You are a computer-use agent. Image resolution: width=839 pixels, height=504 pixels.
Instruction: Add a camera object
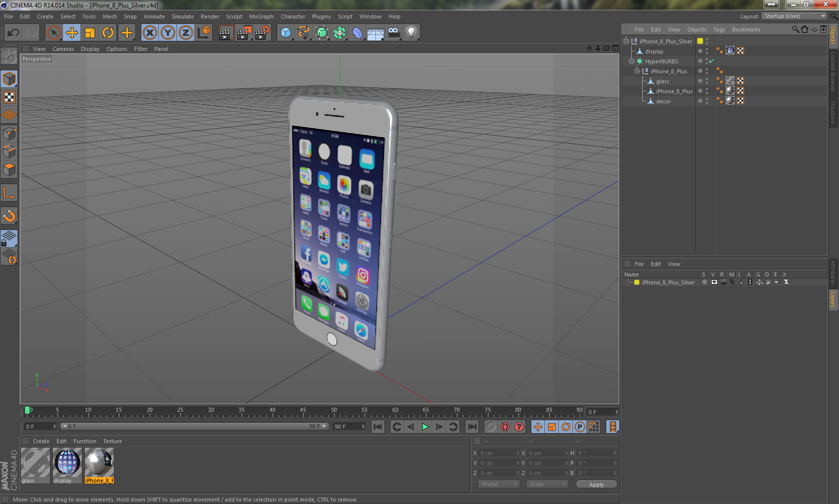pyautogui.click(x=394, y=33)
